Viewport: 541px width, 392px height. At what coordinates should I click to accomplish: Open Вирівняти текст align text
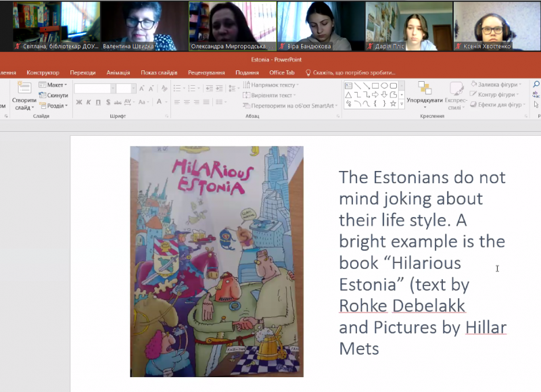pos(269,95)
